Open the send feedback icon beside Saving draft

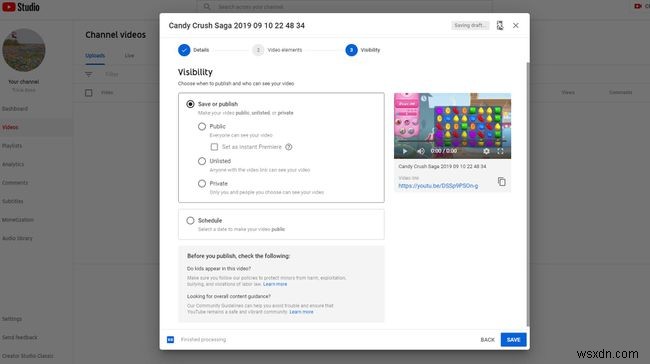click(500, 26)
